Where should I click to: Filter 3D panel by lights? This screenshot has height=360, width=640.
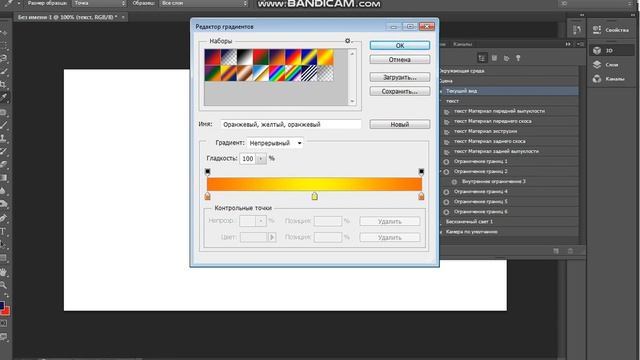pyautogui.click(x=518, y=58)
